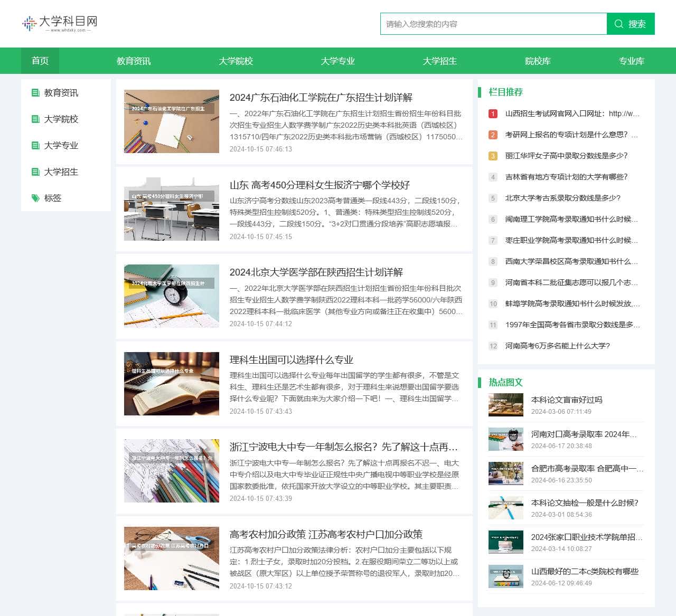Open 大学专业 in the top navigation bar

[337, 61]
